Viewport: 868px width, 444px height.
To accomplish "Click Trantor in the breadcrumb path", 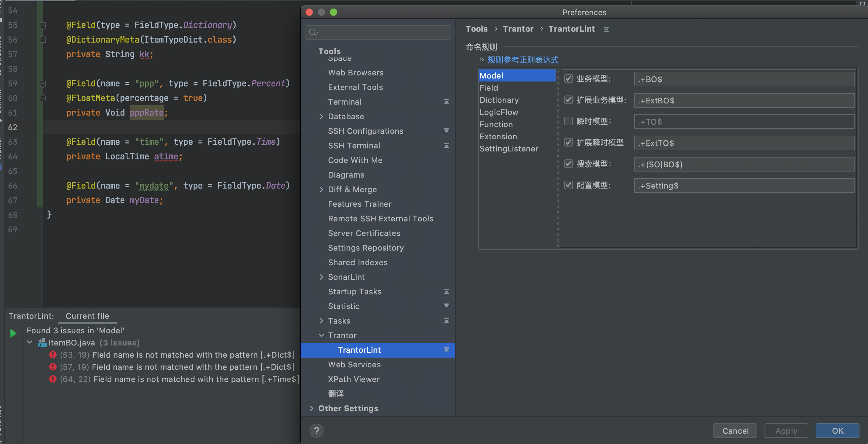I will click(x=518, y=29).
